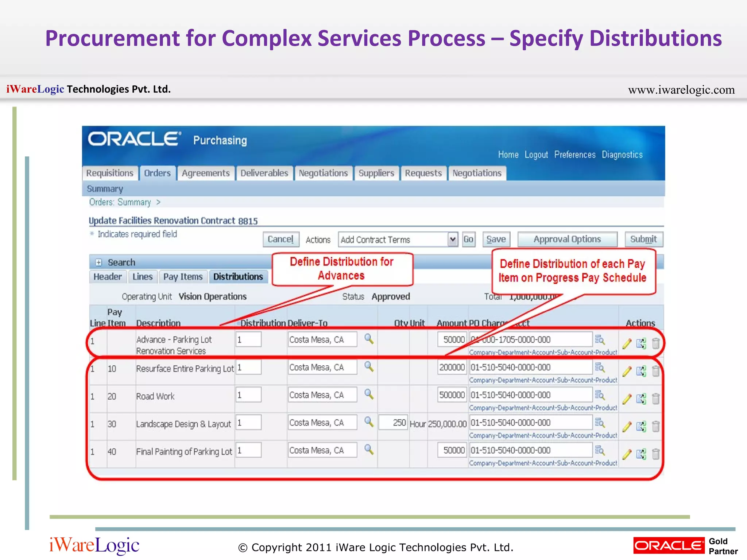The width and height of the screenshot is (747, 560).
Task: Click Deliver-To field in Advance row
Action: click(x=322, y=339)
